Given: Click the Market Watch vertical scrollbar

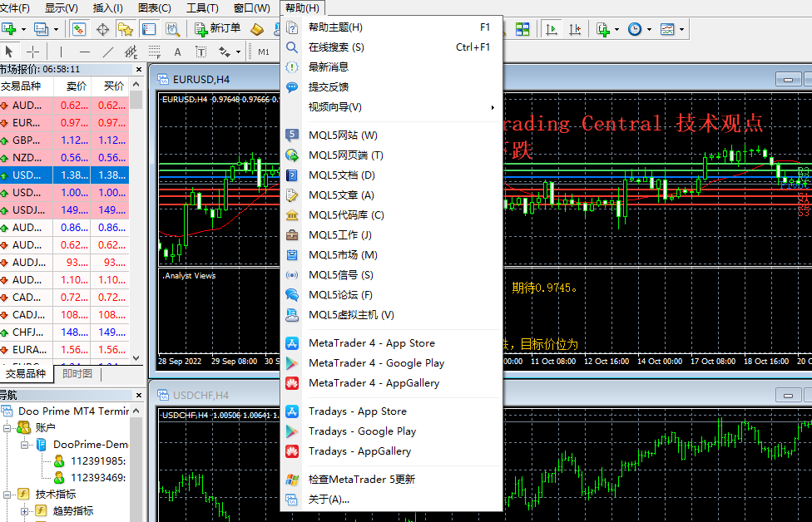Looking at the screenshot, I should click(136, 224).
